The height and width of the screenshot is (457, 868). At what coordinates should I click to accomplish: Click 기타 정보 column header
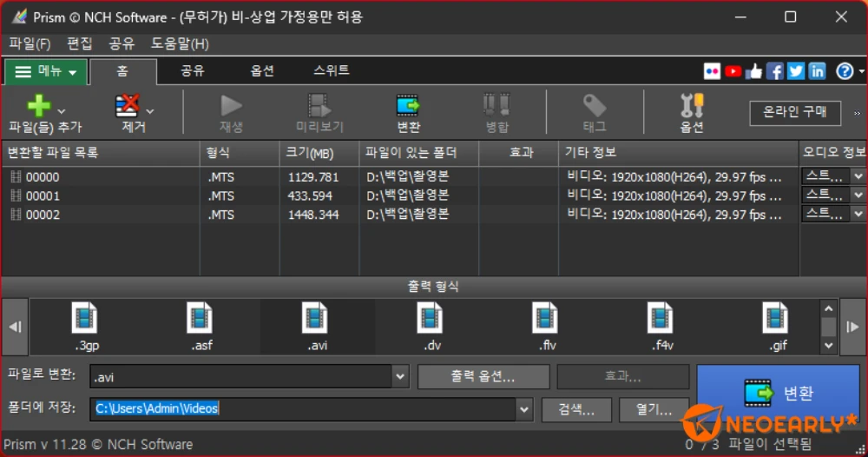pos(679,153)
